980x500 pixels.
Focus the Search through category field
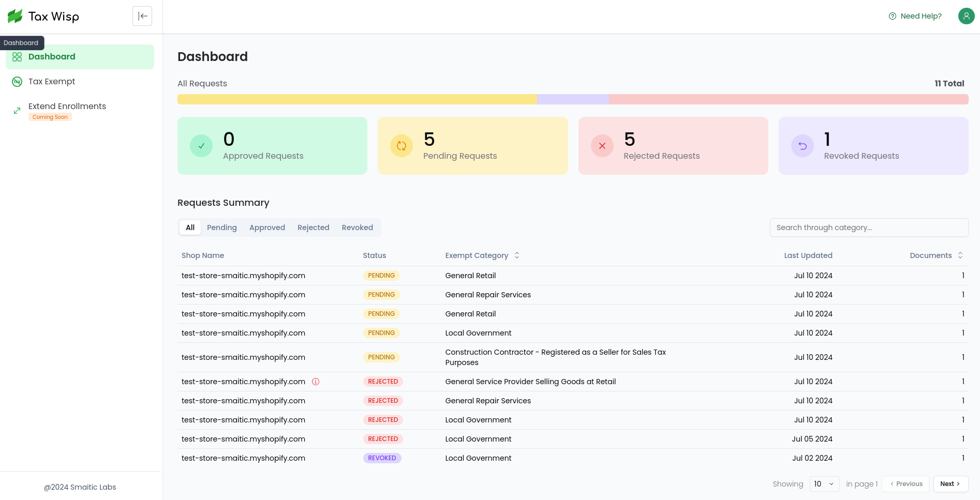click(x=869, y=228)
